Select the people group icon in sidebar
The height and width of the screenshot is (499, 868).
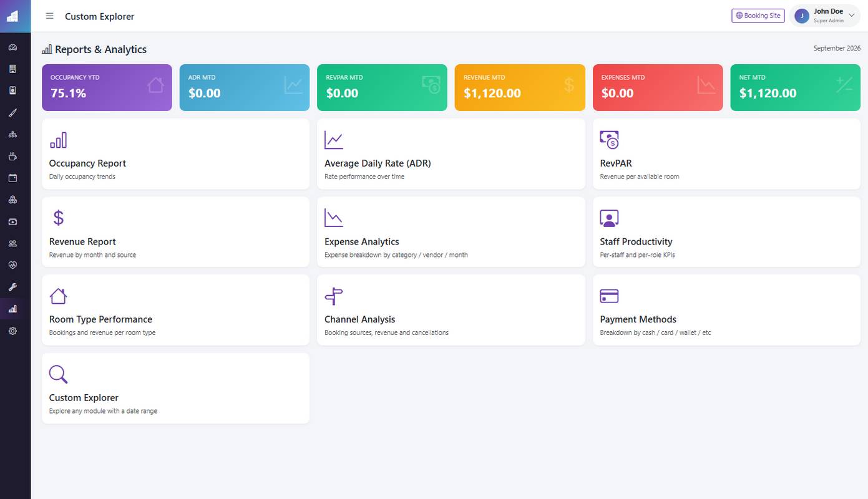(12, 244)
